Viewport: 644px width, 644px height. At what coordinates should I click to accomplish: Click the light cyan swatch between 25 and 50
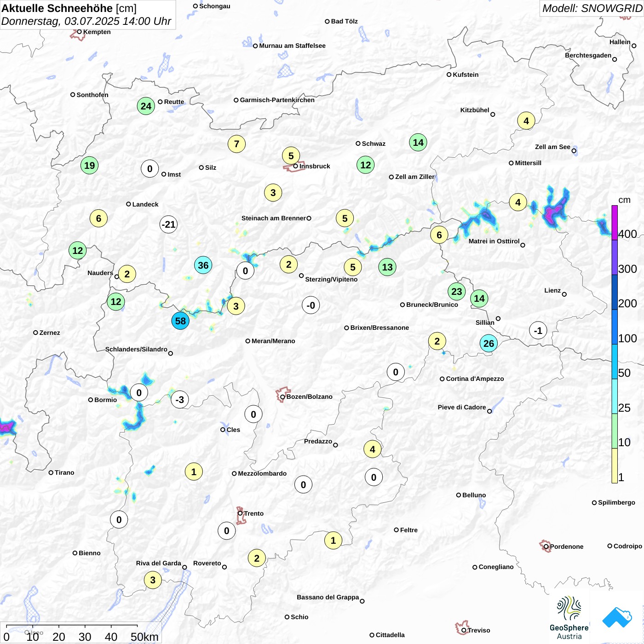pos(615,397)
